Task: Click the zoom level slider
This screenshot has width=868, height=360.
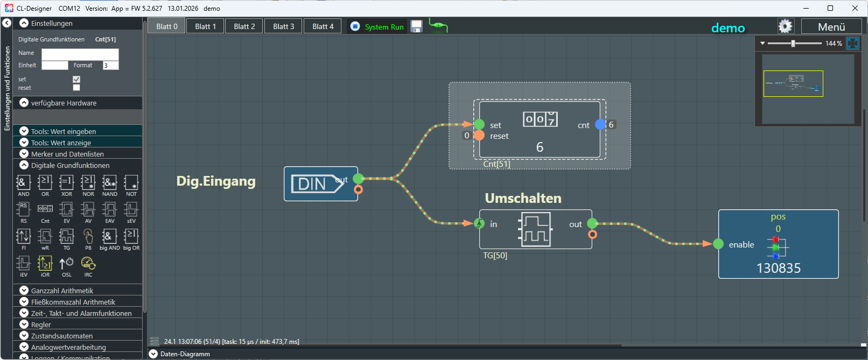Action: tap(793, 44)
